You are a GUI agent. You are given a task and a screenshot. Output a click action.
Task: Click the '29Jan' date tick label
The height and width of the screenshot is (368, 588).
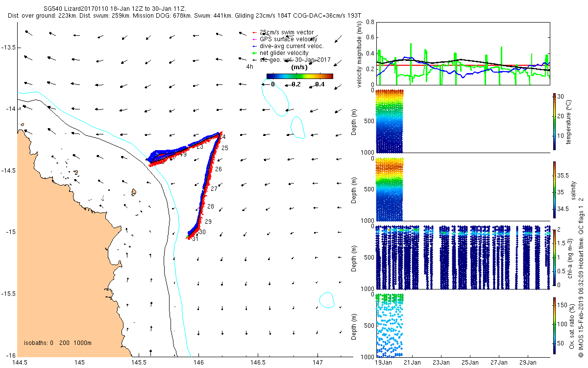click(x=528, y=363)
